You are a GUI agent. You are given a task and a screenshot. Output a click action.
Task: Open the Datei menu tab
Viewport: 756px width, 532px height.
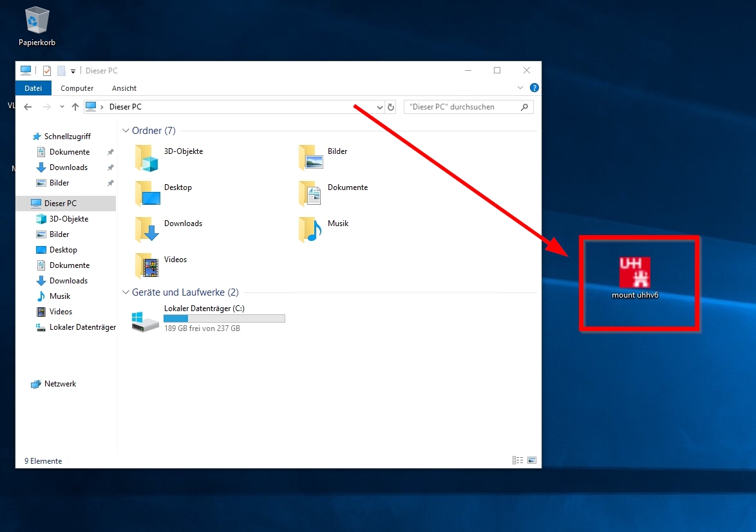pos(33,88)
